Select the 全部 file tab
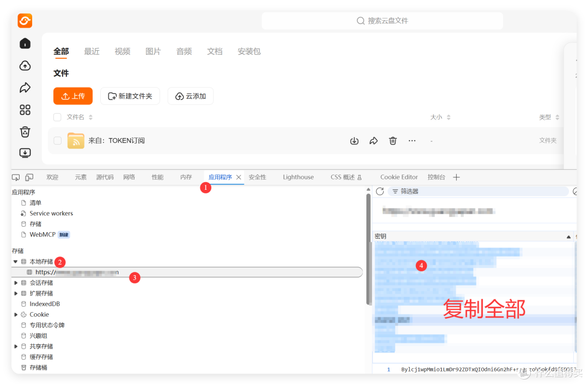The width and height of the screenshot is (588, 385). (61, 51)
